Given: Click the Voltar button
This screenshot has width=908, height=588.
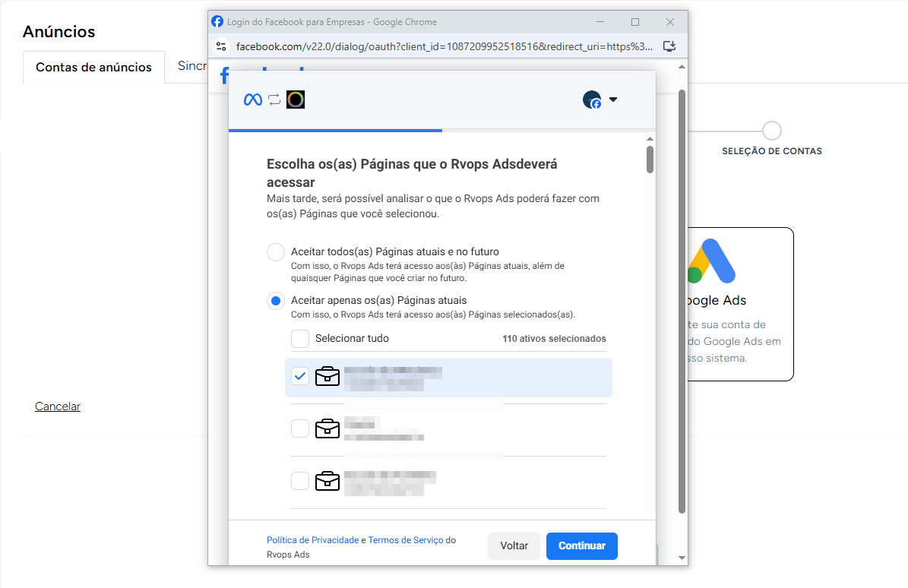Looking at the screenshot, I should pos(514,545).
